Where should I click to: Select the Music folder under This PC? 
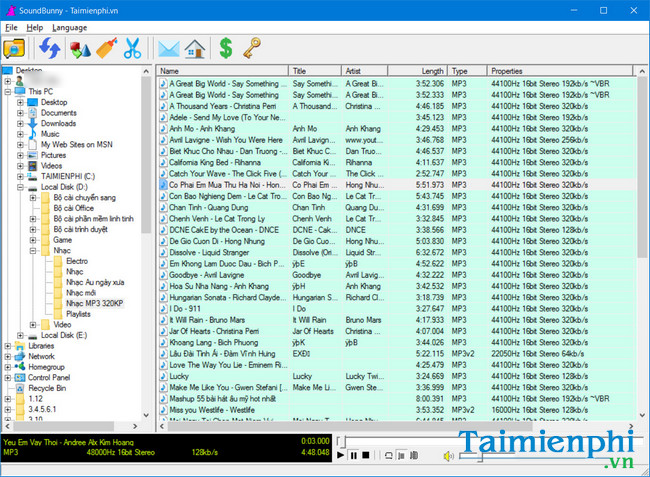tap(50, 134)
